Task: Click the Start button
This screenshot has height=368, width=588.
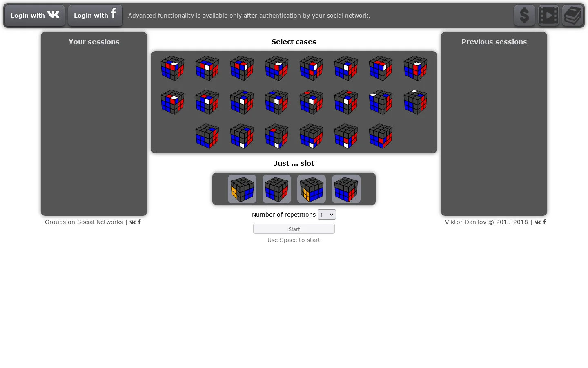Action: [x=294, y=229]
